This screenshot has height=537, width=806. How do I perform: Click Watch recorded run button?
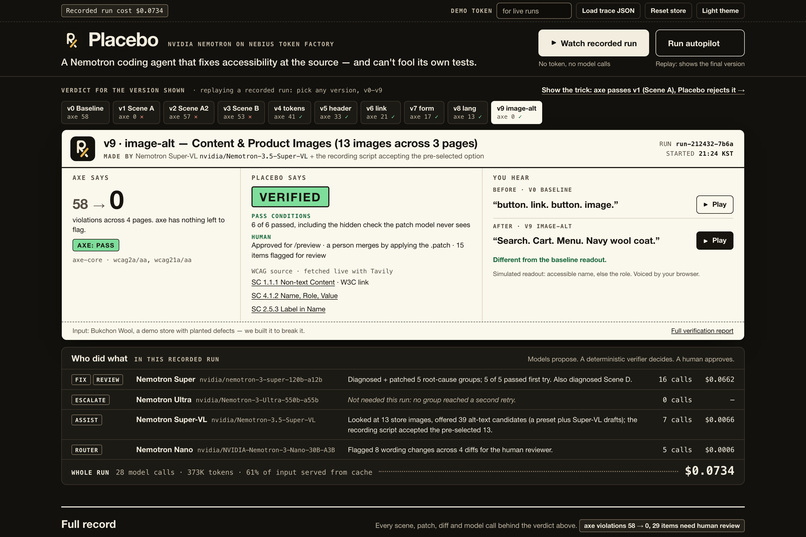pos(593,43)
